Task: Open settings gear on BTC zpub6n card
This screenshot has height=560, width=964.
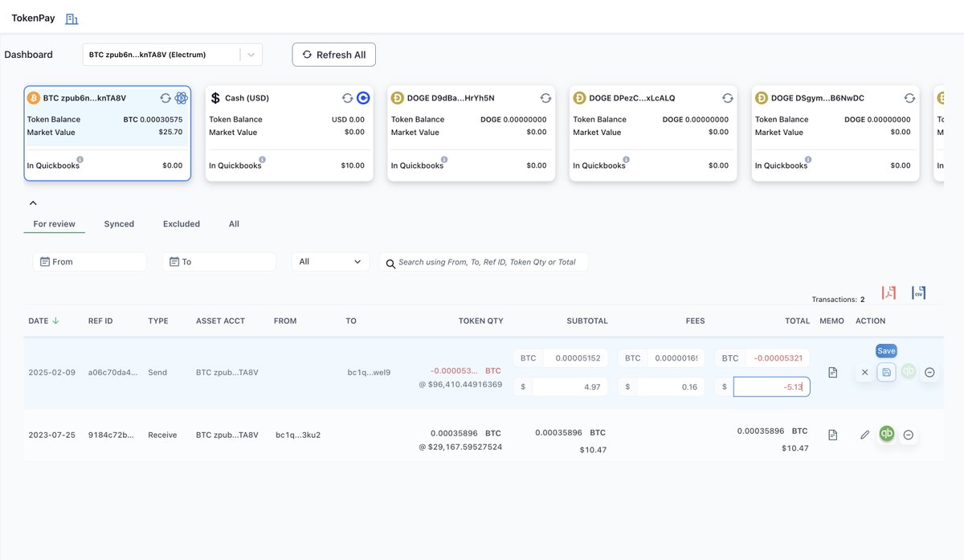Action: (x=181, y=98)
